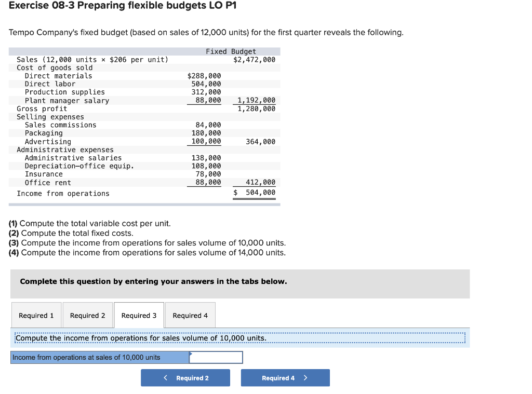Screen dimensions: 532x394
Task: Advance with the blue Required 4 button
Action: click(285, 378)
